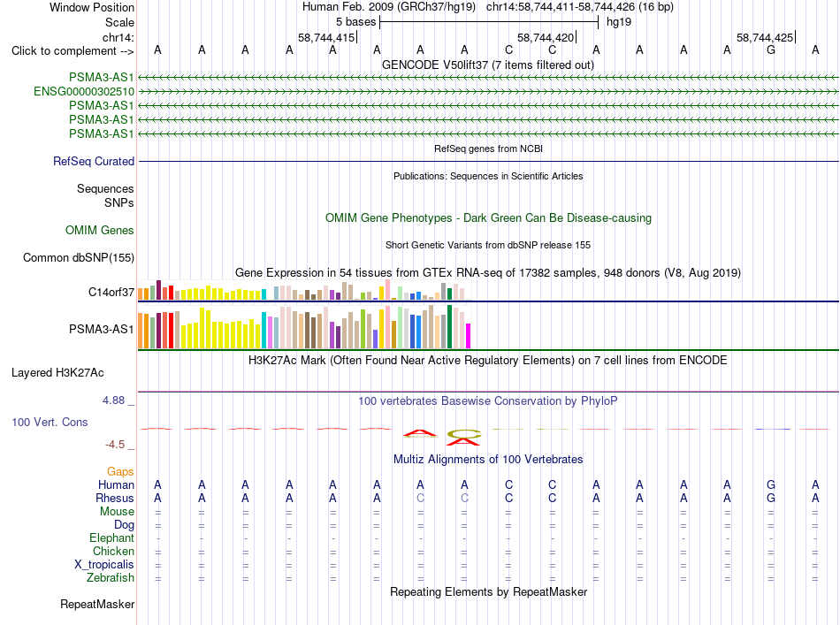Click the G base in the Human alignment row
Image resolution: width=840 pixels, height=625 pixels.
[x=771, y=484]
